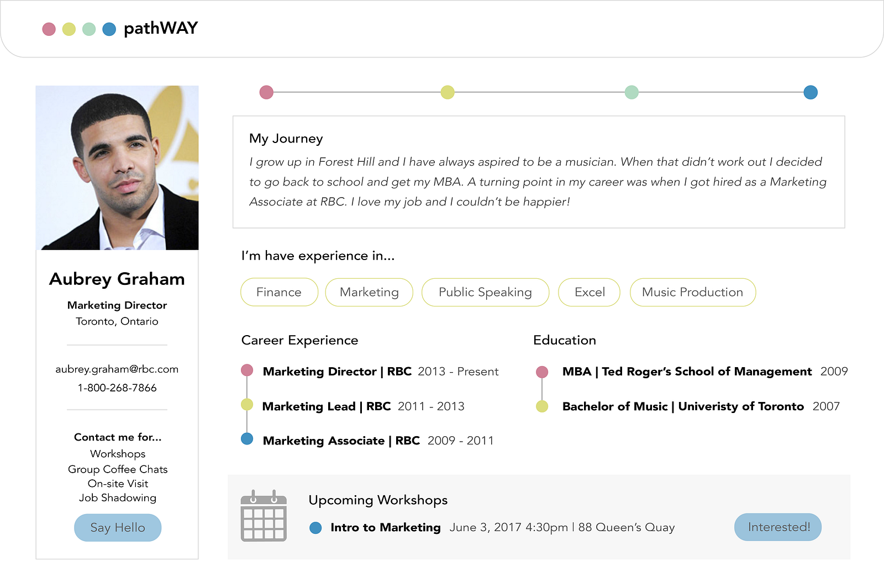Click the calendar icon beside Upcoming Workshops
This screenshot has height=588, width=884.
(x=264, y=516)
